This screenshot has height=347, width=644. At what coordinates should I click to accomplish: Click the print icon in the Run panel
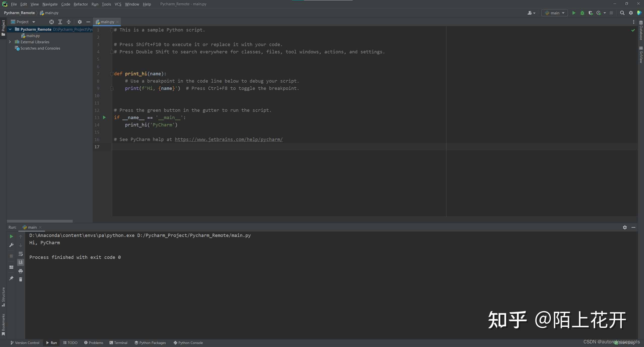(x=21, y=271)
